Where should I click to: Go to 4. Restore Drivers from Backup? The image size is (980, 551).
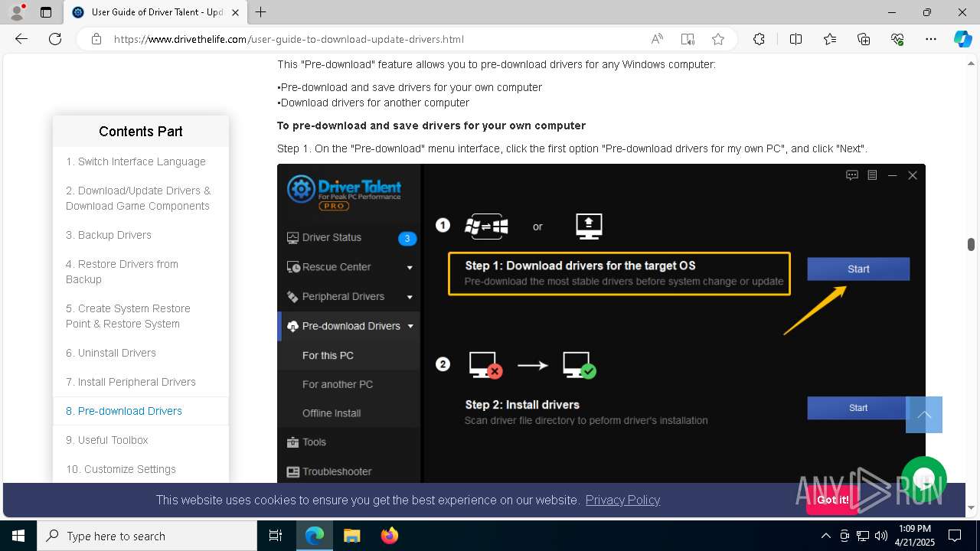click(122, 272)
